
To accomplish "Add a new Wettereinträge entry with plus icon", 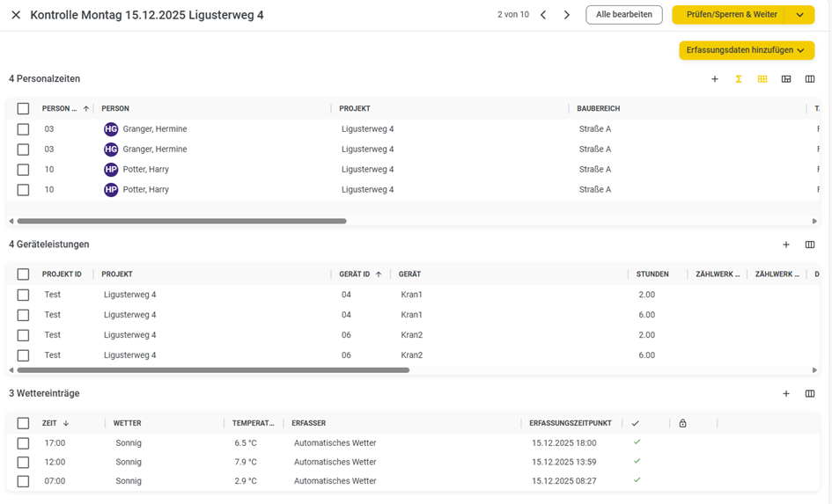I will 786,394.
